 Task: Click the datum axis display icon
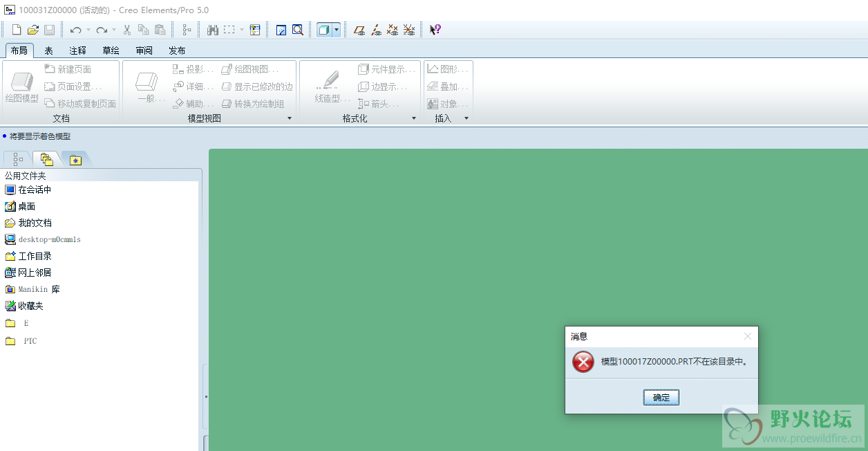(x=376, y=30)
